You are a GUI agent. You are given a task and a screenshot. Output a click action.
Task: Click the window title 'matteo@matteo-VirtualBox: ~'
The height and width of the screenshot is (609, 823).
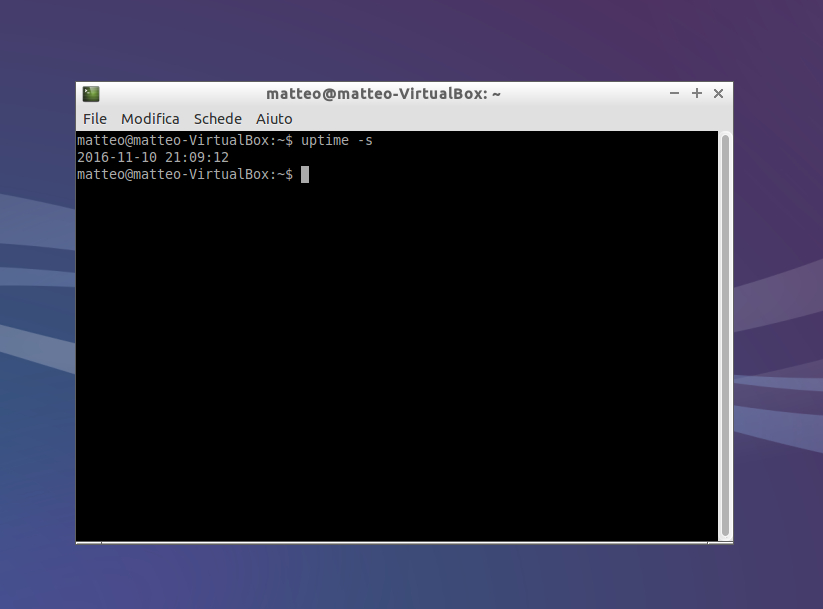click(x=383, y=94)
